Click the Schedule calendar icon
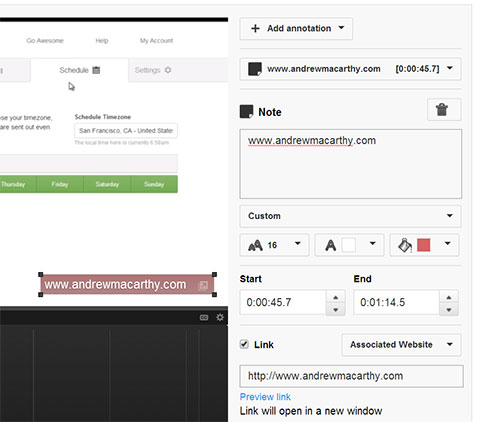 (96, 70)
